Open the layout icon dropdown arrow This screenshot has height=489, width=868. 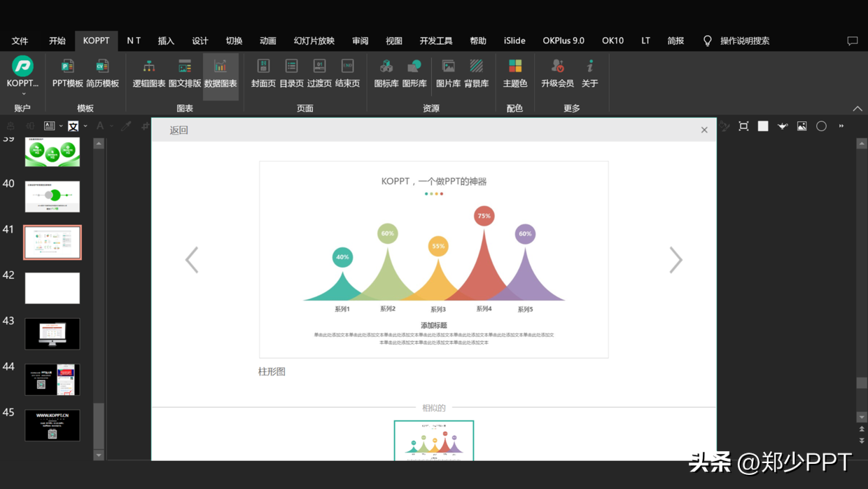click(61, 126)
